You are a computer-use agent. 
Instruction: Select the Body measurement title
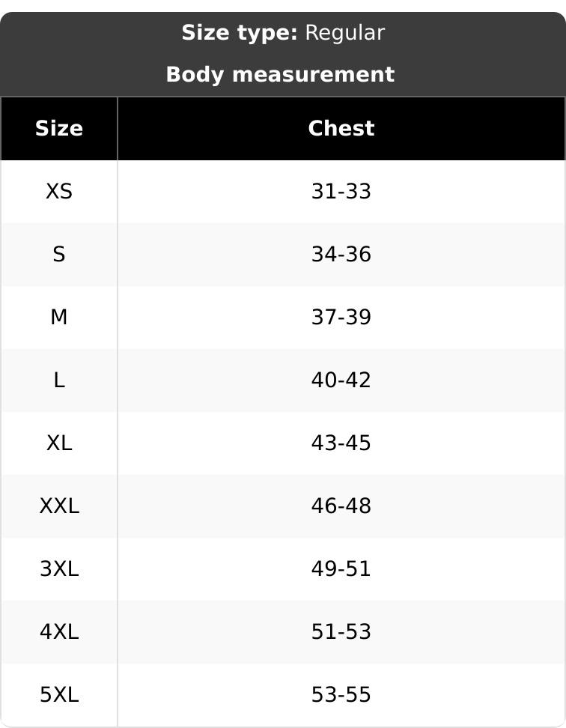click(280, 75)
